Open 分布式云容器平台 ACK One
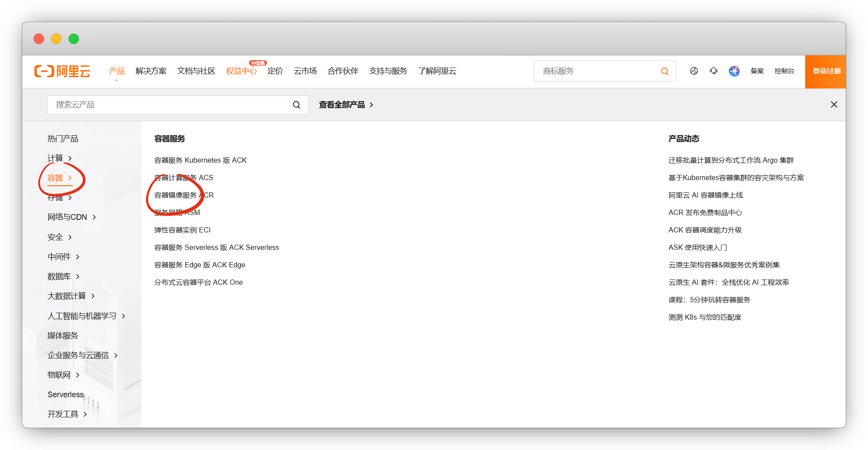The width and height of the screenshot is (868, 450). [198, 283]
